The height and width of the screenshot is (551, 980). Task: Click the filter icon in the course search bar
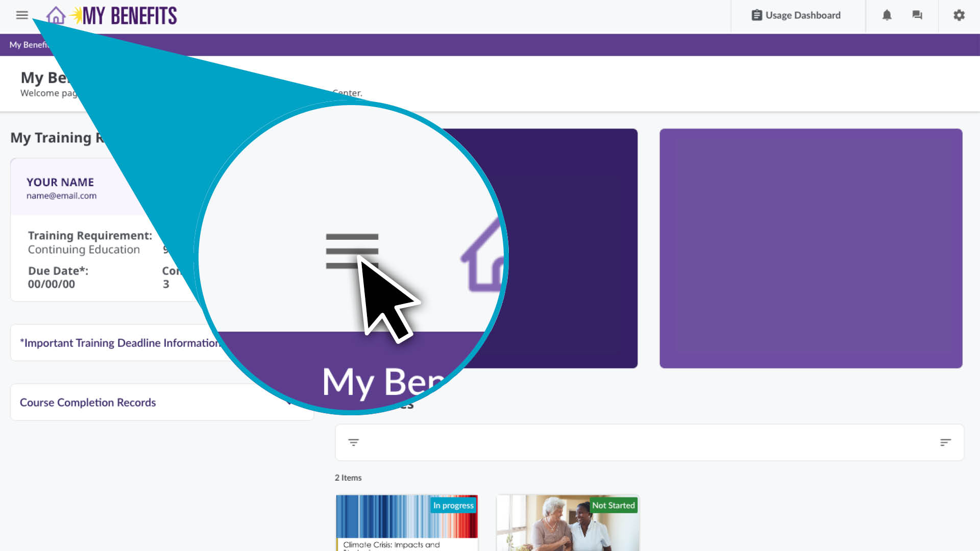tap(354, 442)
